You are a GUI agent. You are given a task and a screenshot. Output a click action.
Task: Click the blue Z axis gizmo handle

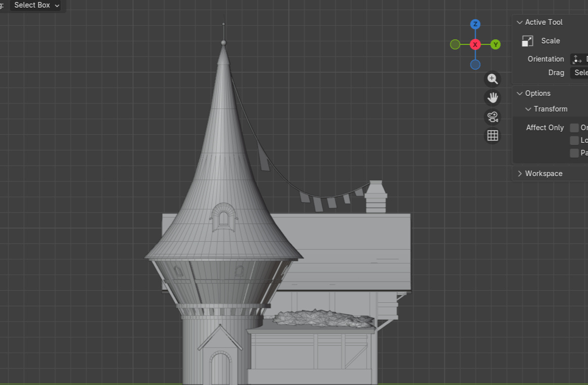point(475,24)
